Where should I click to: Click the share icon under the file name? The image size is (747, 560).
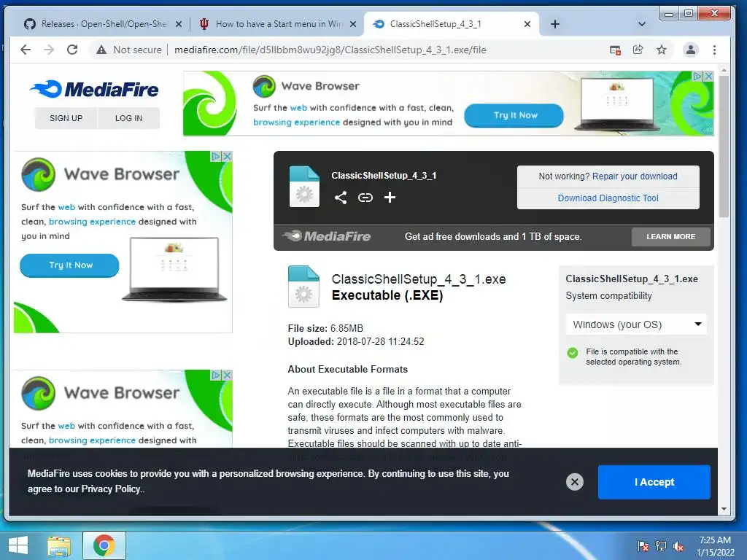point(340,198)
